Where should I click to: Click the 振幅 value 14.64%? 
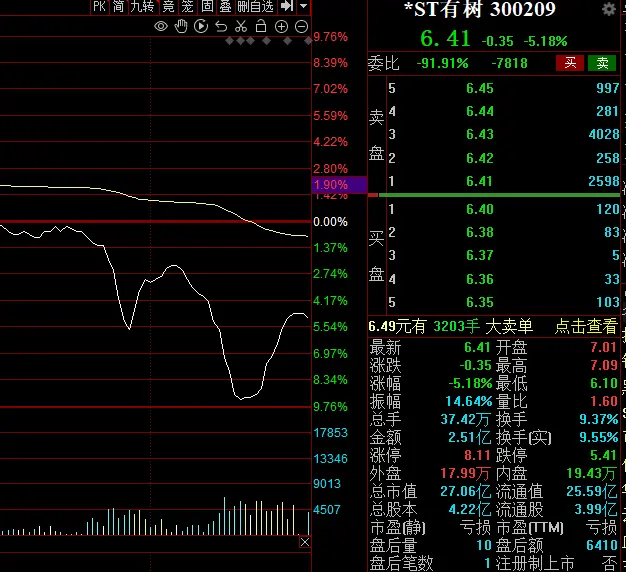469,401
